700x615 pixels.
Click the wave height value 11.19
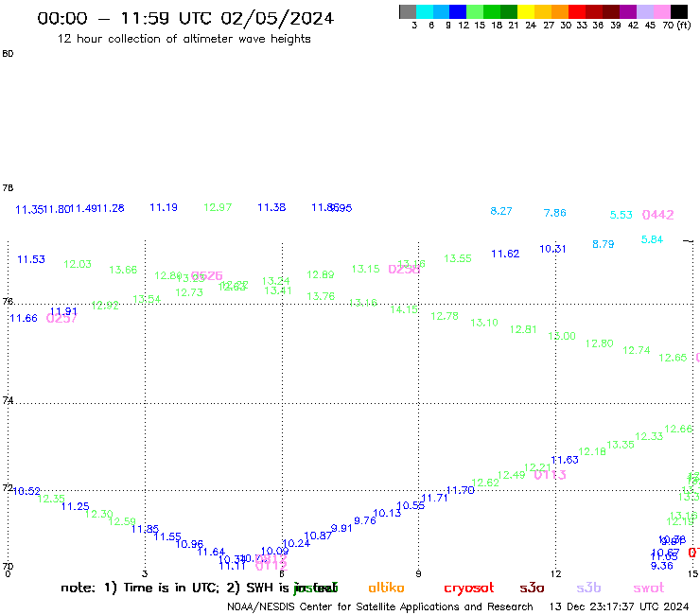click(164, 207)
